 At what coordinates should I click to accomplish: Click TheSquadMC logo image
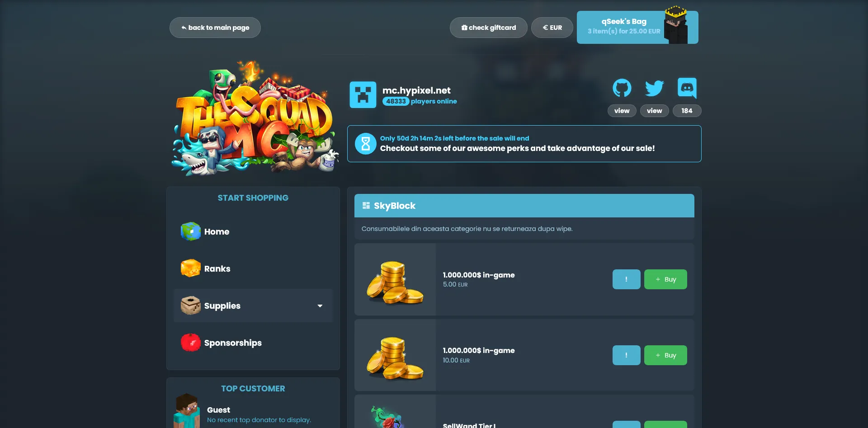(255, 118)
